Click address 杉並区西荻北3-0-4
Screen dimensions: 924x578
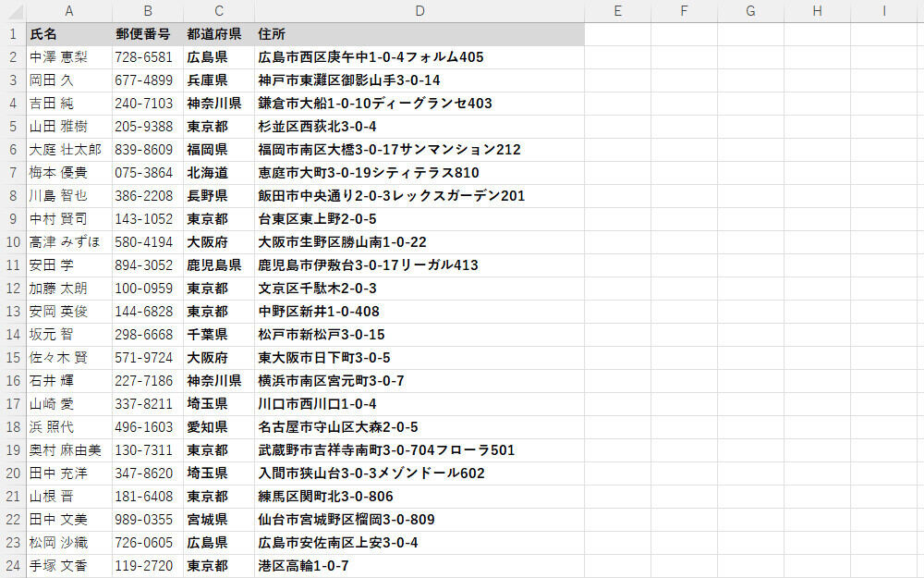pos(419,127)
